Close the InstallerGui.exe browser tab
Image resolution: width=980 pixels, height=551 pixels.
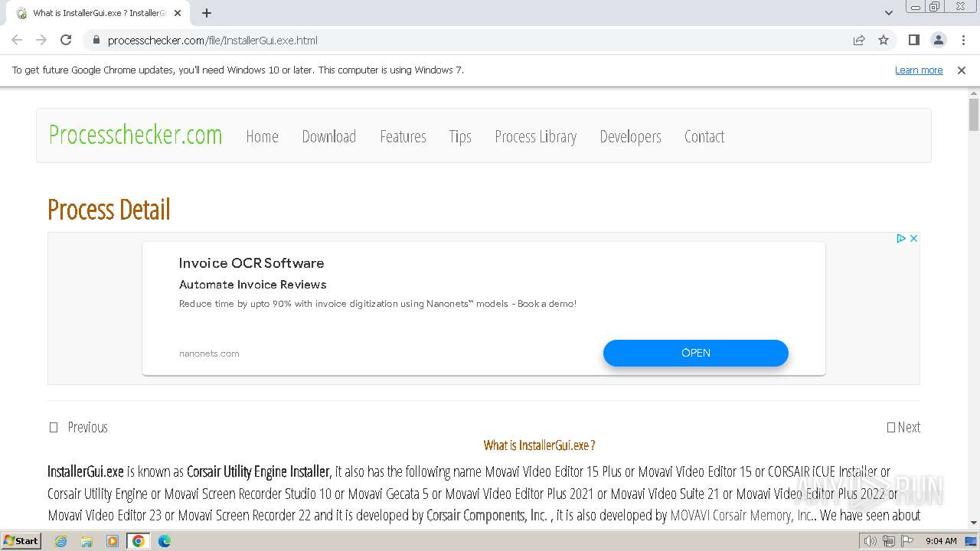[178, 13]
